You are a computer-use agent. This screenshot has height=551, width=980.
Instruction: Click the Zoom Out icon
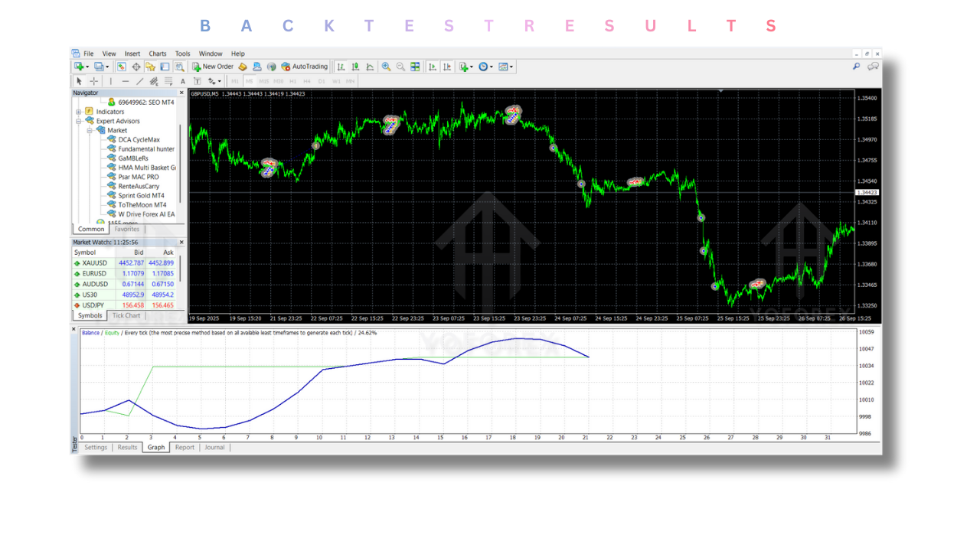point(400,67)
